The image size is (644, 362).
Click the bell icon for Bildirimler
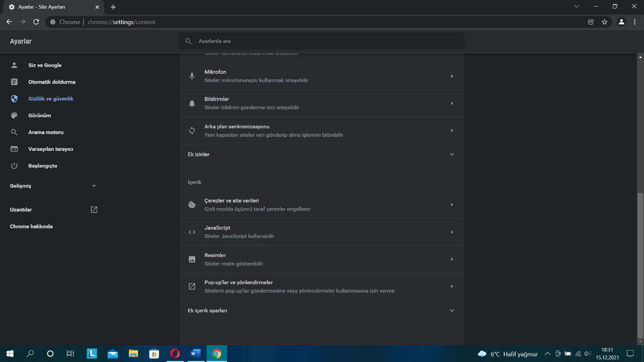tap(192, 104)
